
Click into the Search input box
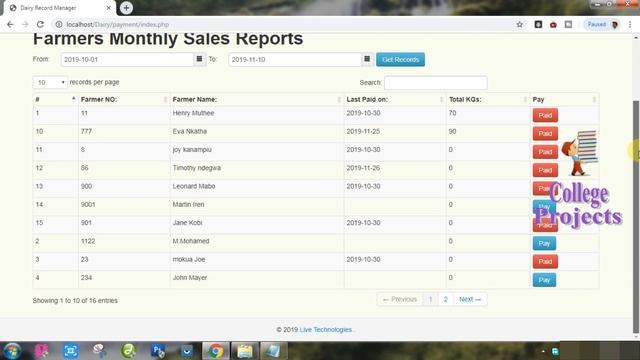click(x=436, y=82)
